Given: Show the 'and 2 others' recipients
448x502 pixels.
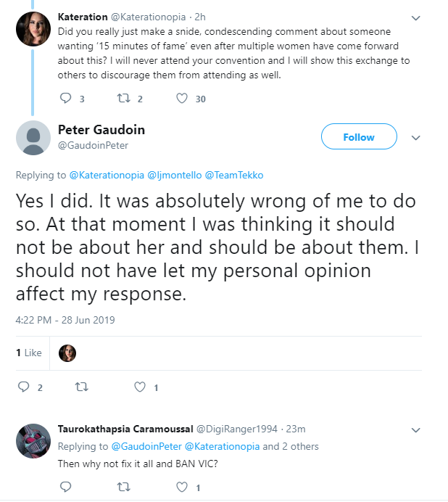Looking at the screenshot, I should coord(291,447).
